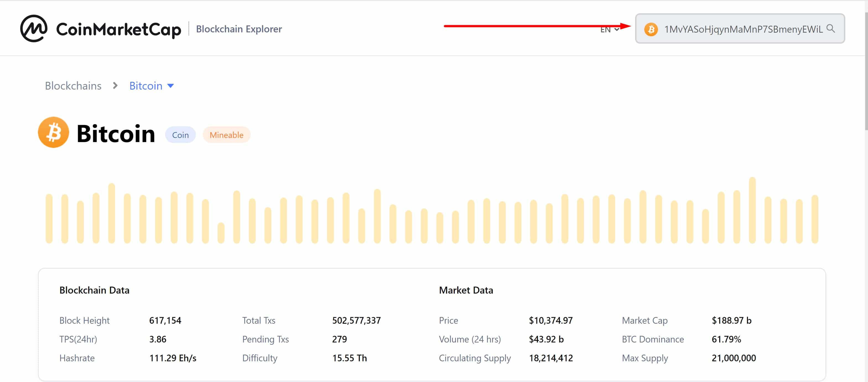868x382 pixels.
Task: Click the Block Height label
Action: 84,320
